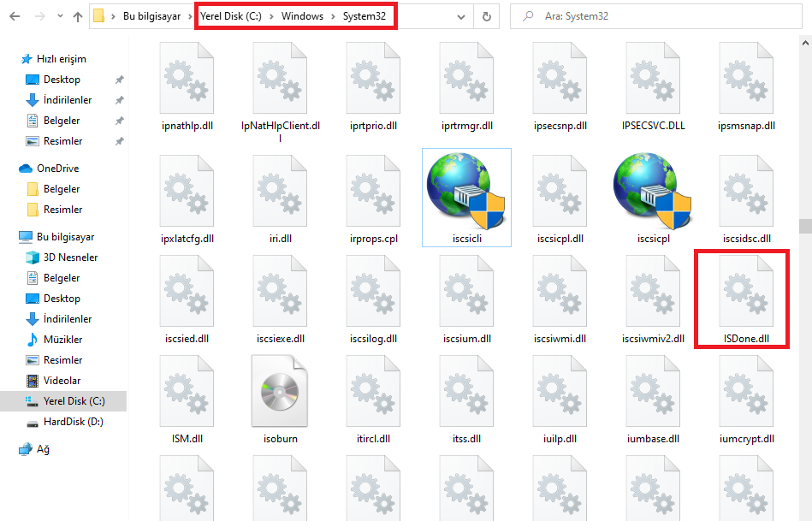Select iscsiexe.dll file icon
The width and height of the screenshot is (812, 521).
tap(280, 291)
